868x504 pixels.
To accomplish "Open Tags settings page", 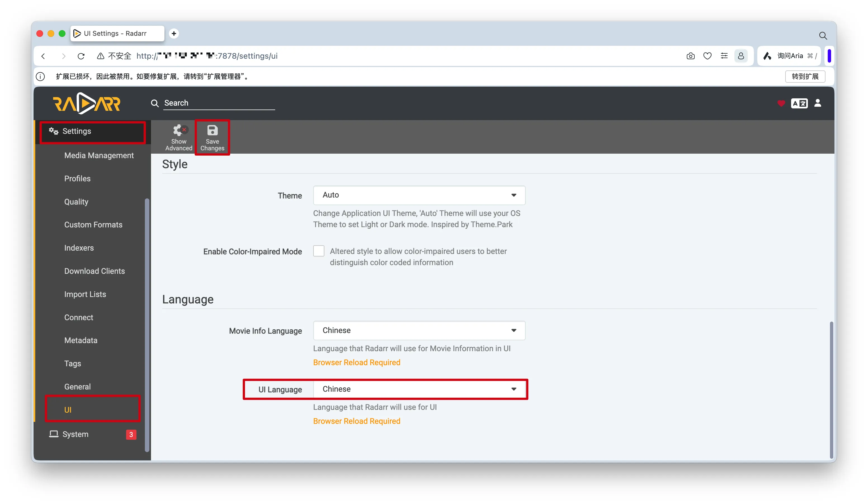I will [x=72, y=363].
